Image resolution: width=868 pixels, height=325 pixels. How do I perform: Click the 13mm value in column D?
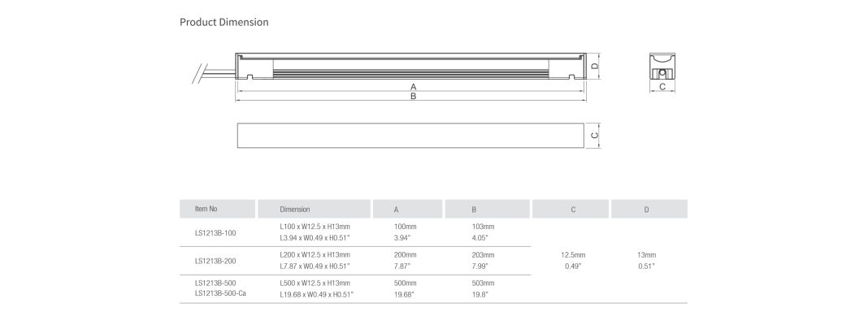point(647,255)
